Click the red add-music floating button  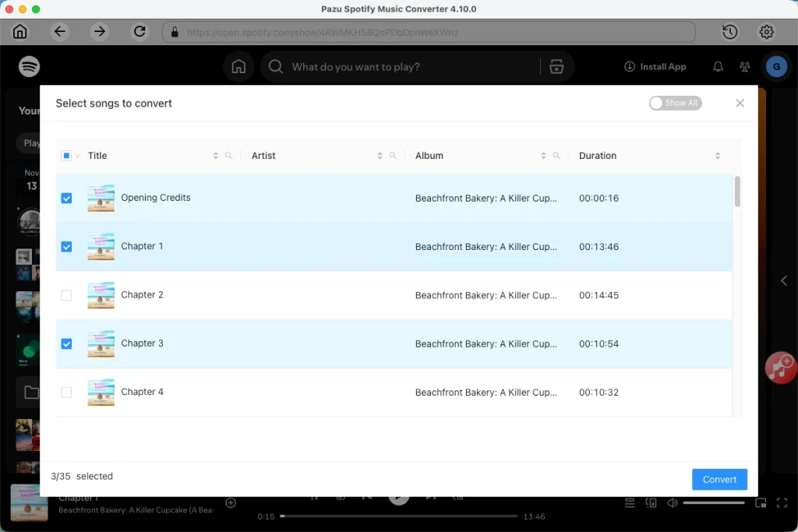coord(780,367)
